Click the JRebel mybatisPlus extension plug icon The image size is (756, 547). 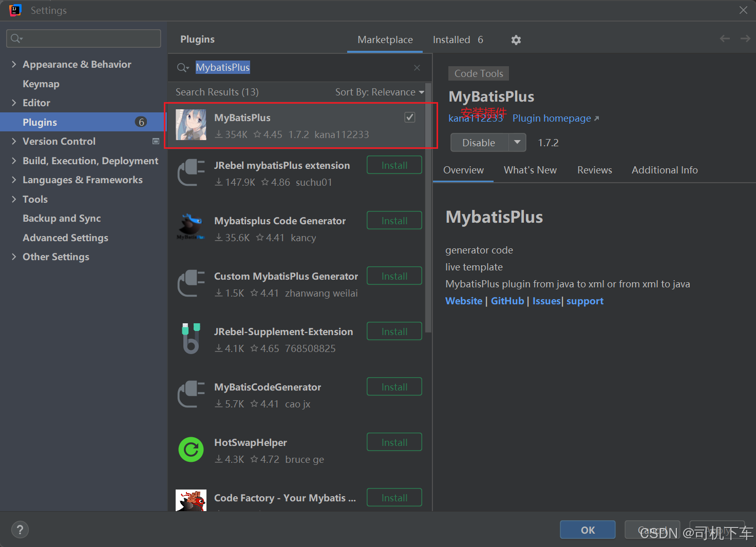tap(191, 172)
